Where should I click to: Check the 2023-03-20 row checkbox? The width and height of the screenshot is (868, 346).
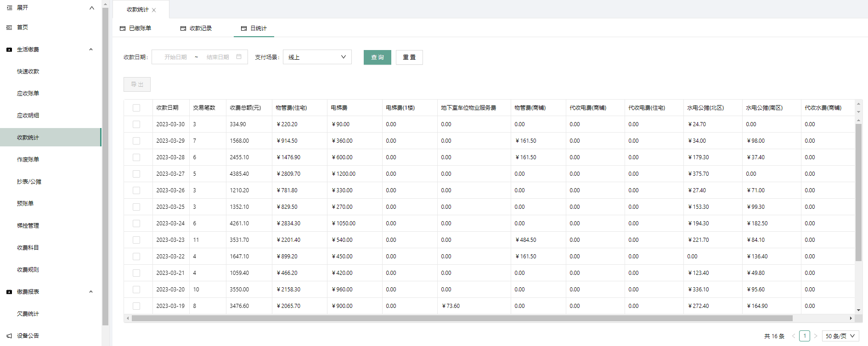point(136,290)
